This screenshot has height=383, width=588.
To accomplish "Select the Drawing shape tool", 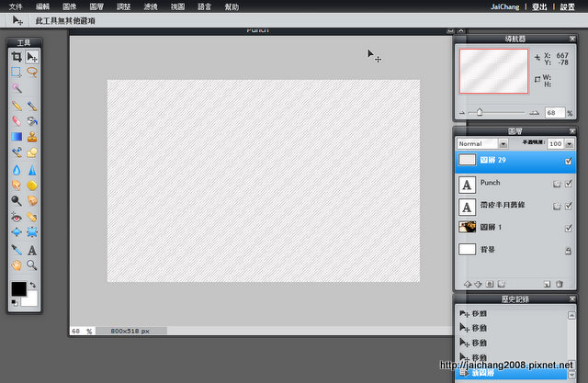I will click(32, 152).
